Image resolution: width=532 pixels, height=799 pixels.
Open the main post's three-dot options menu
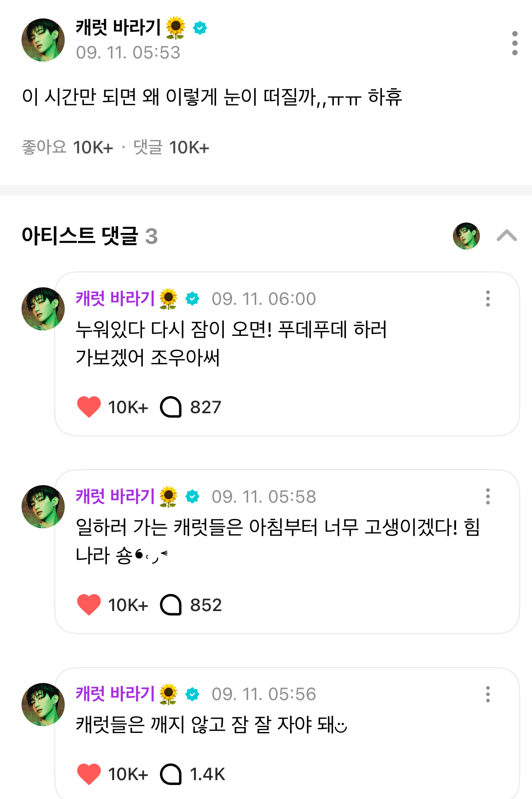[x=514, y=43]
